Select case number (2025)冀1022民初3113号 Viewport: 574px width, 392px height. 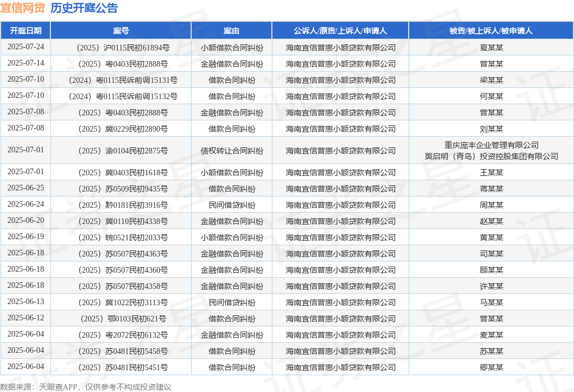point(123,302)
